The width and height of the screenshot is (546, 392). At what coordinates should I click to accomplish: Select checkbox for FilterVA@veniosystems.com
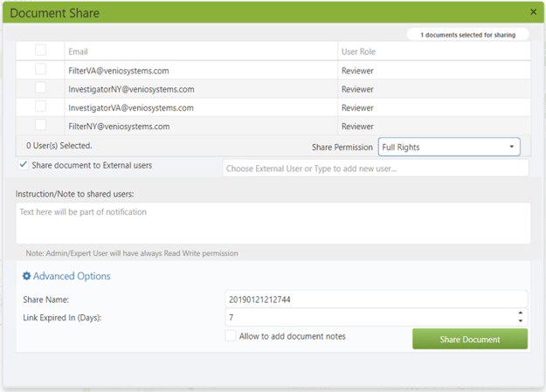(x=40, y=69)
